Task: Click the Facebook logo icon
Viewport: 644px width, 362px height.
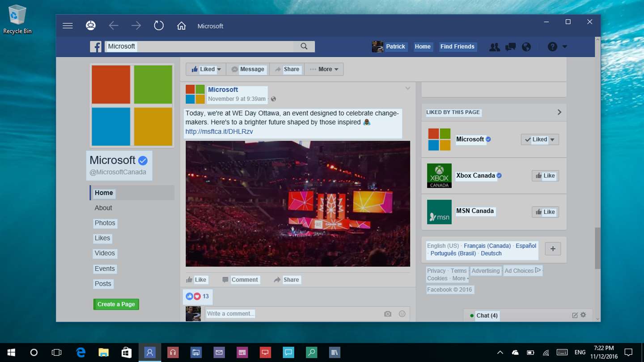Action: (x=96, y=46)
